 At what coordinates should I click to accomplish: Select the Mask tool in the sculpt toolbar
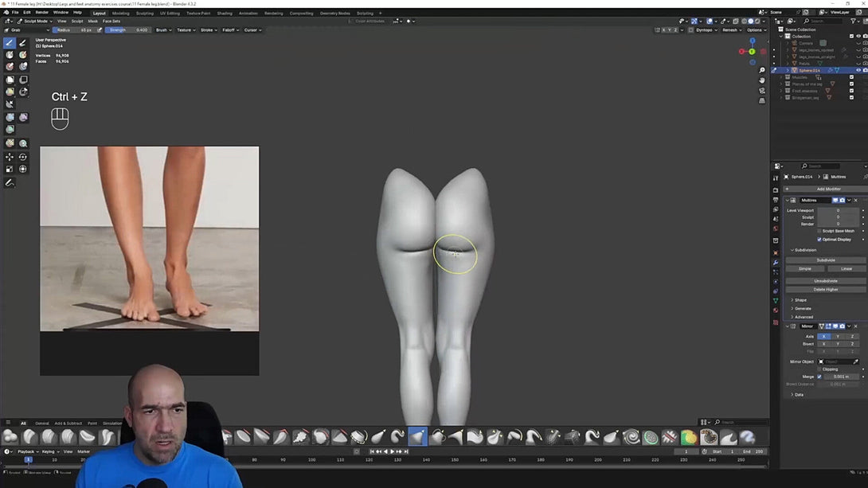(10, 55)
